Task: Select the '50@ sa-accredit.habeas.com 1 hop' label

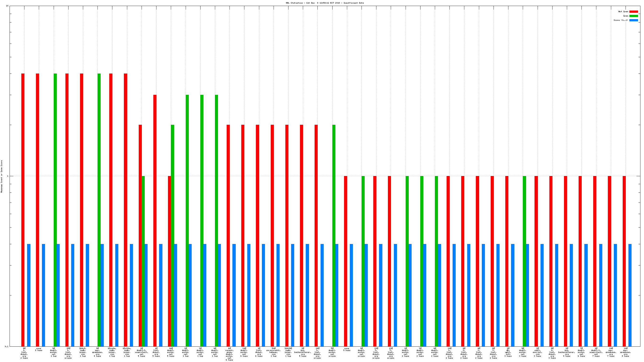Action: [274, 352]
